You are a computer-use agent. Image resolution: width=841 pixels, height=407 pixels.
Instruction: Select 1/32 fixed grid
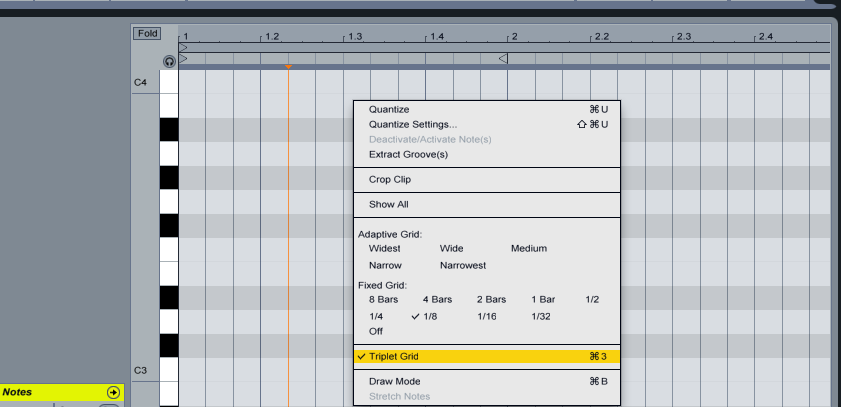[x=541, y=316]
